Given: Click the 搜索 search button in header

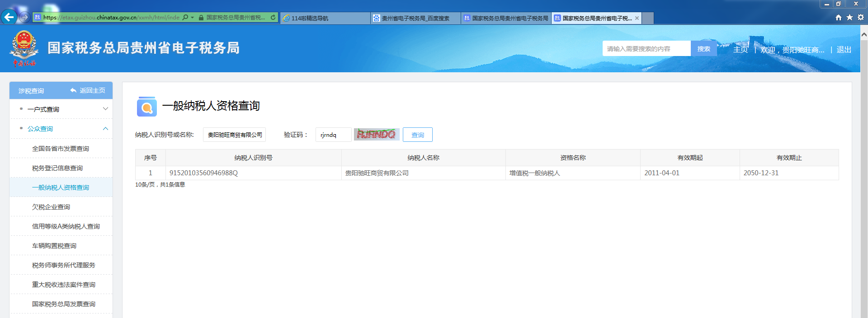Looking at the screenshot, I should point(703,49).
